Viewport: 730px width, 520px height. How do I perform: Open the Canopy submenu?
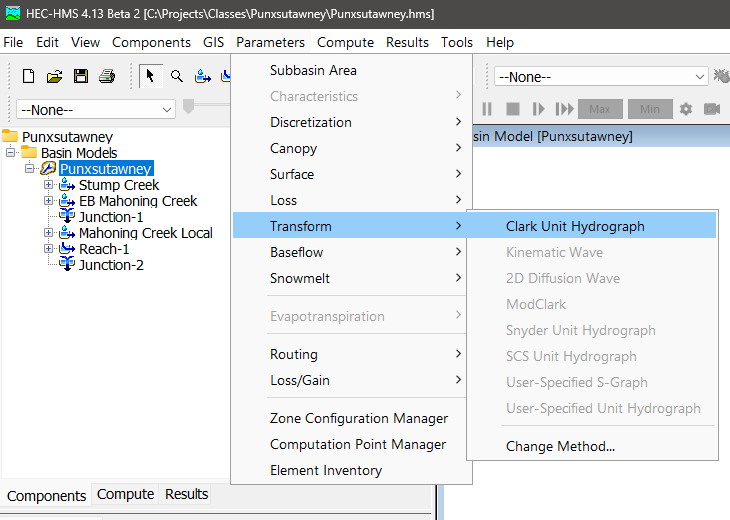[351, 148]
